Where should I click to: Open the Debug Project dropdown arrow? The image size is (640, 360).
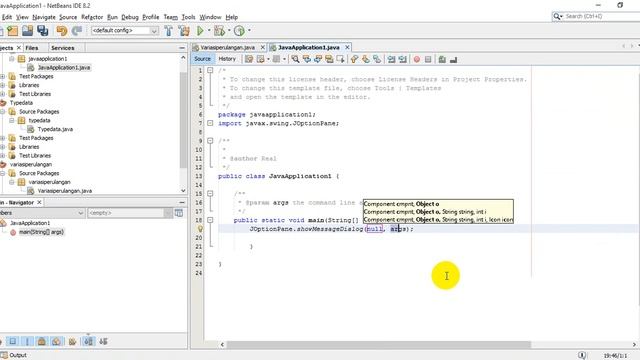coord(229,31)
